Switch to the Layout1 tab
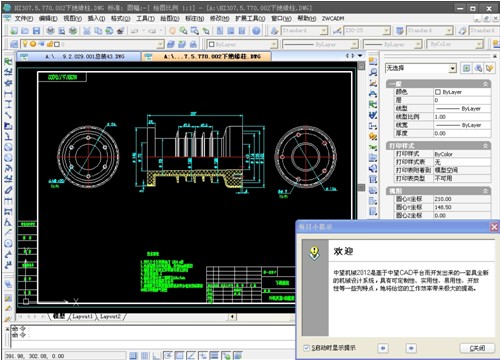 82,316
